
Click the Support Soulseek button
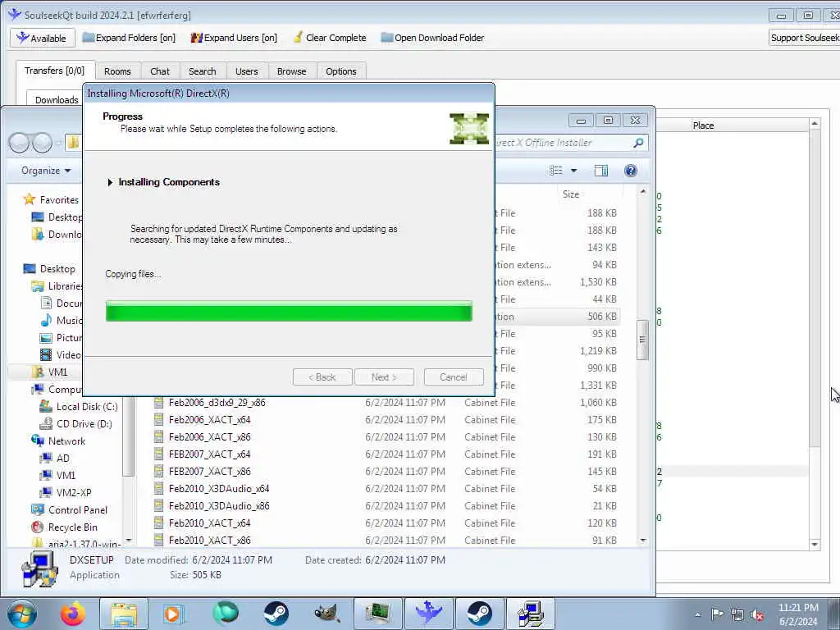pos(804,38)
